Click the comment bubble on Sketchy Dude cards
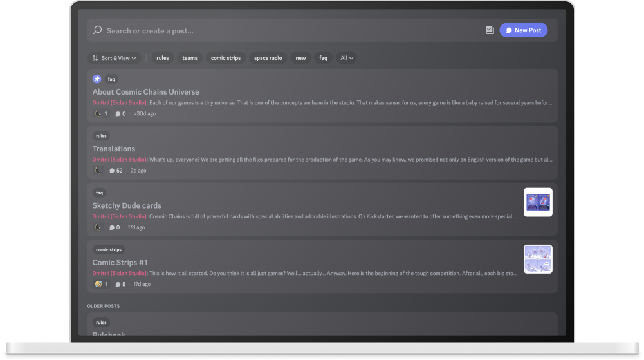The height and width of the screenshot is (360, 644). point(112,227)
